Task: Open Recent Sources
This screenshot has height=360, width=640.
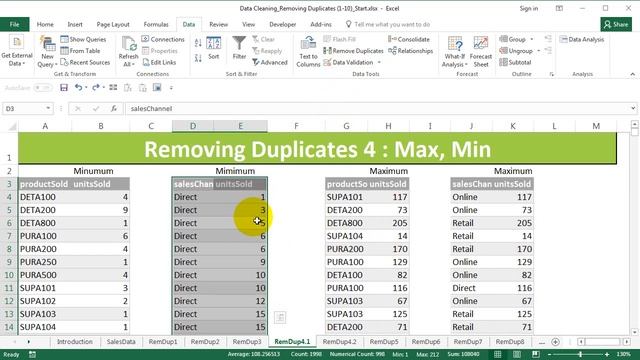Action: tap(85, 62)
